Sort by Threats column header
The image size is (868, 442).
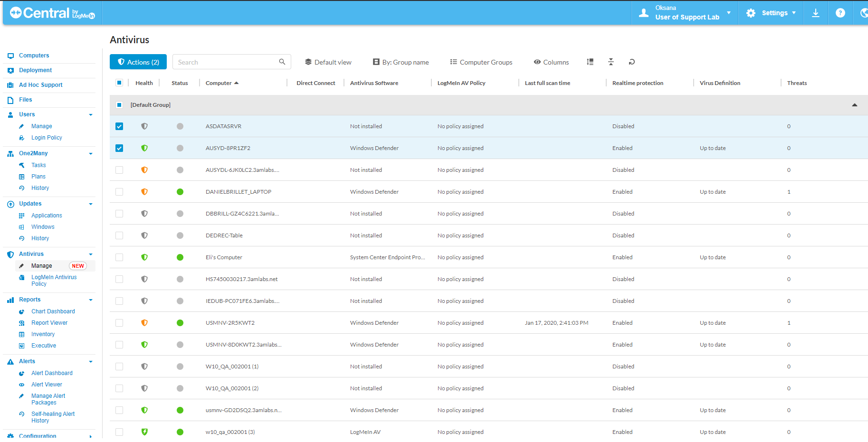pyautogui.click(x=797, y=83)
